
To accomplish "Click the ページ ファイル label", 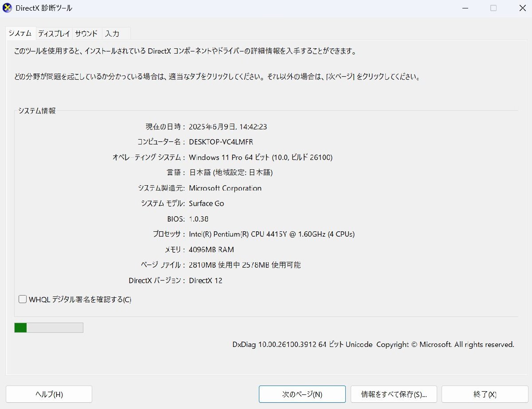I will (163, 265).
